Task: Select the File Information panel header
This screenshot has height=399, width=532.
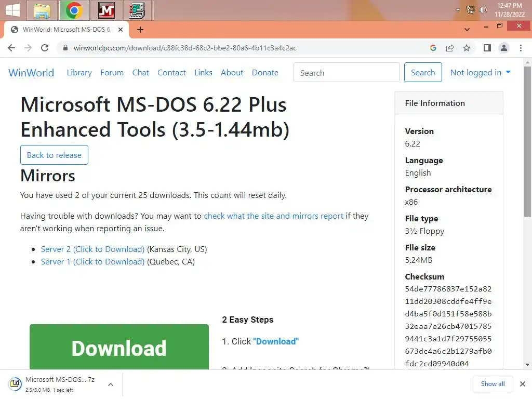Action: 448,103
